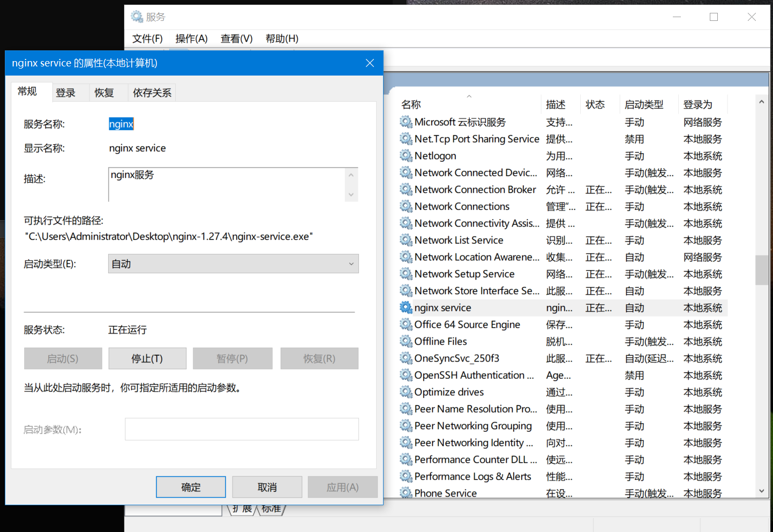Click the gear icon beside Offline Files

click(x=406, y=341)
